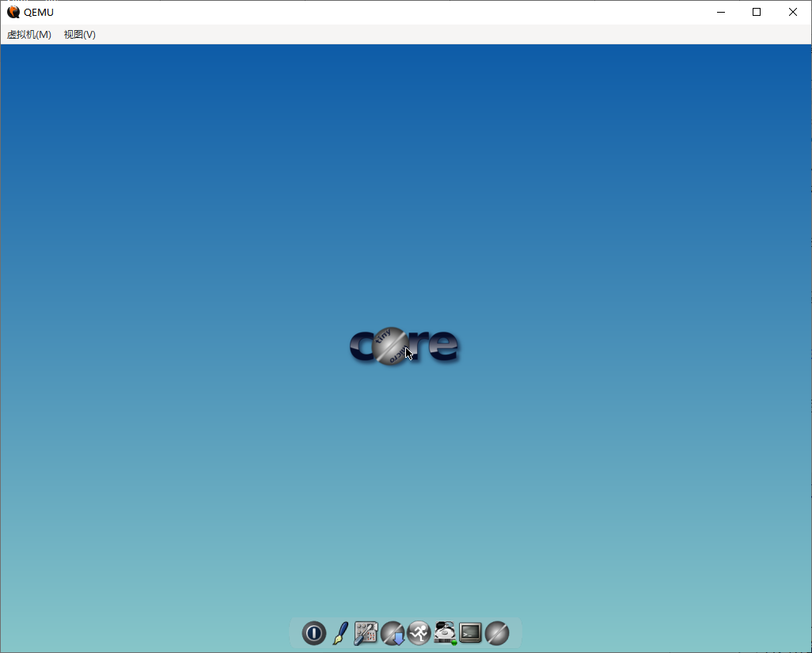Maximize the QEMU window
Viewport: 812px width, 653px height.
(x=757, y=12)
